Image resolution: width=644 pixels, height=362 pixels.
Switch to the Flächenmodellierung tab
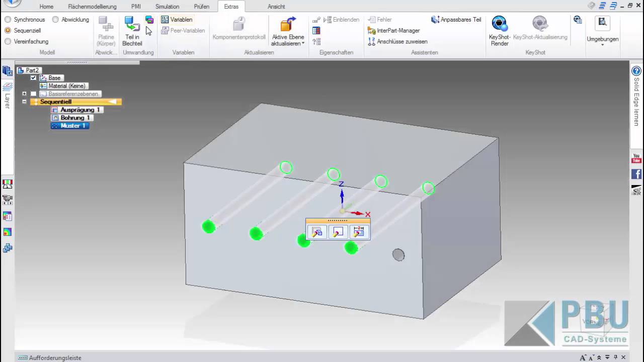click(92, 7)
